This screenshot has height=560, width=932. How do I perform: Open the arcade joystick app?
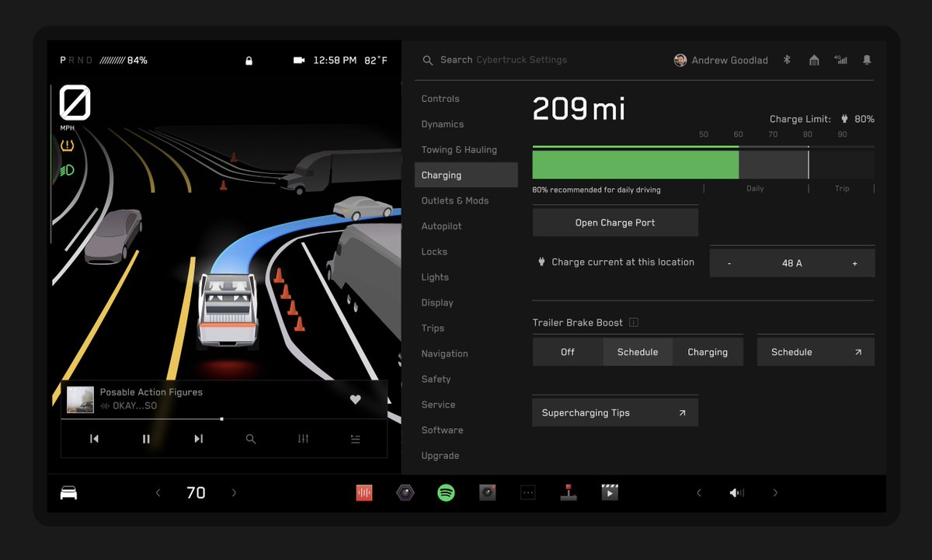tap(569, 492)
